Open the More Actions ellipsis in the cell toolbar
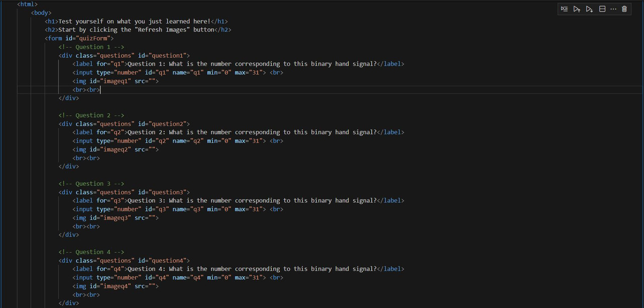This screenshot has width=644, height=308. coord(613,9)
